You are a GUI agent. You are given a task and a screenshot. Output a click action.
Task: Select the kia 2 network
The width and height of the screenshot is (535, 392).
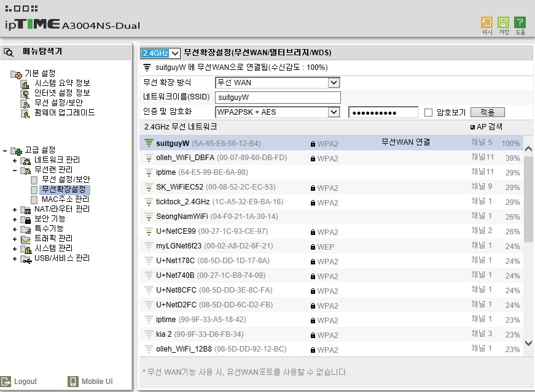tap(331, 334)
